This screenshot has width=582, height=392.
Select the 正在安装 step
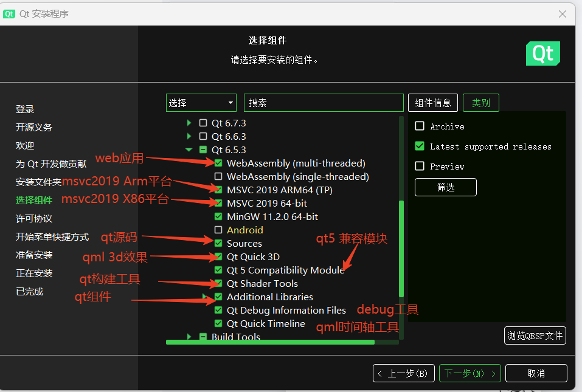click(x=34, y=273)
